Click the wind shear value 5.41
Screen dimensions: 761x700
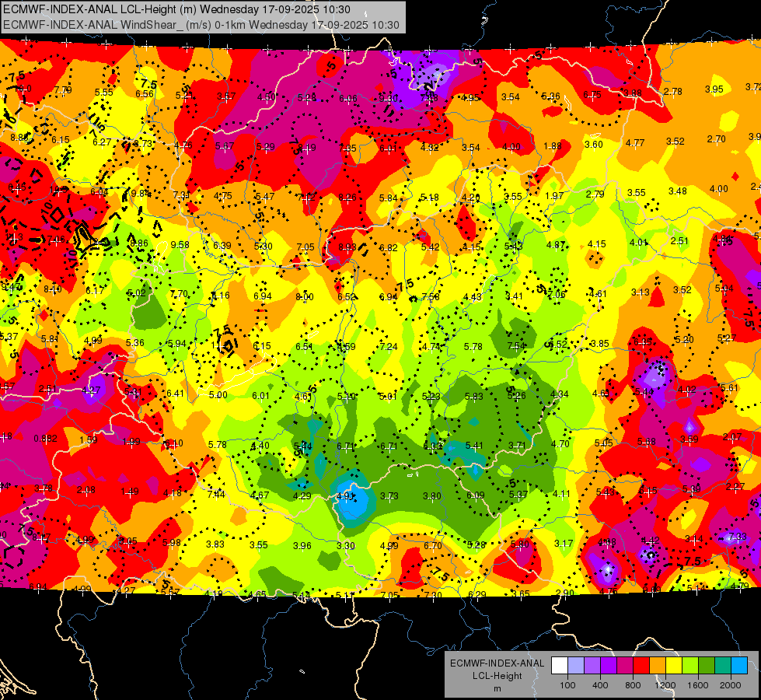point(474,445)
